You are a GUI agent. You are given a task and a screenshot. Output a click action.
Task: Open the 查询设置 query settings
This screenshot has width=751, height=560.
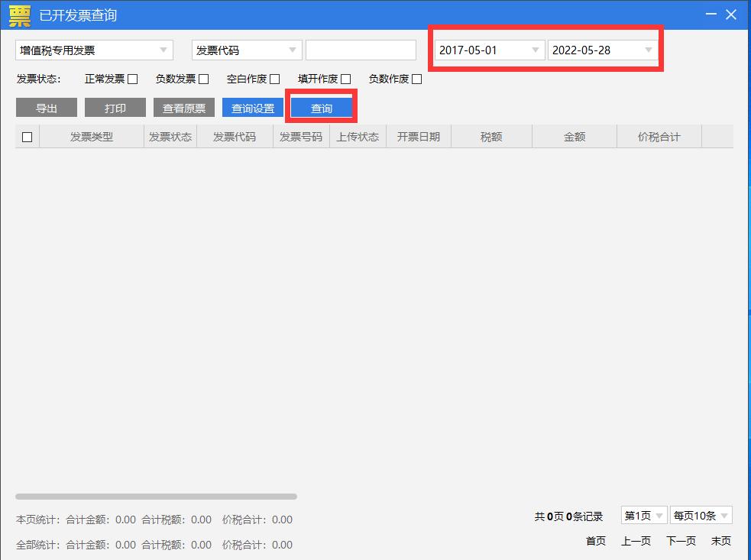[253, 107]
